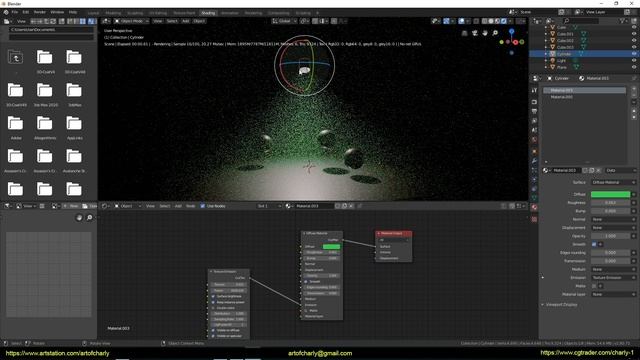Click the red X axis gizmo handle
Screen dimensions: 640x360
(516, 42)
